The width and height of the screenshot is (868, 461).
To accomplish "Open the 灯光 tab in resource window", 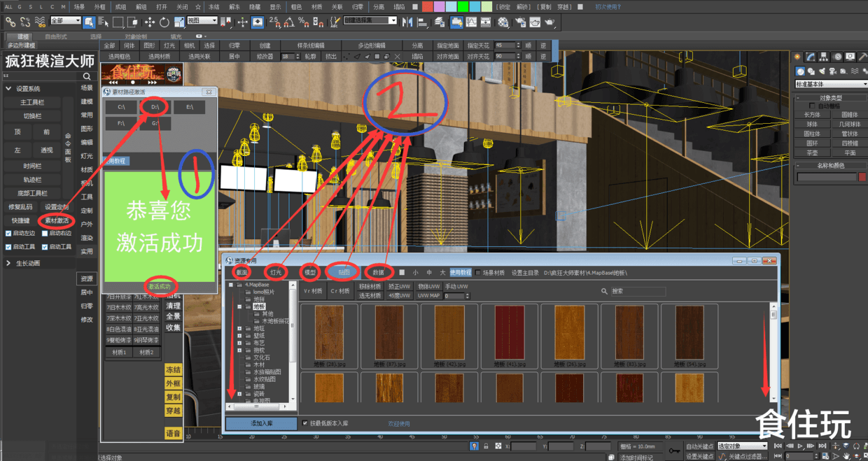I will tap(275, 271).
